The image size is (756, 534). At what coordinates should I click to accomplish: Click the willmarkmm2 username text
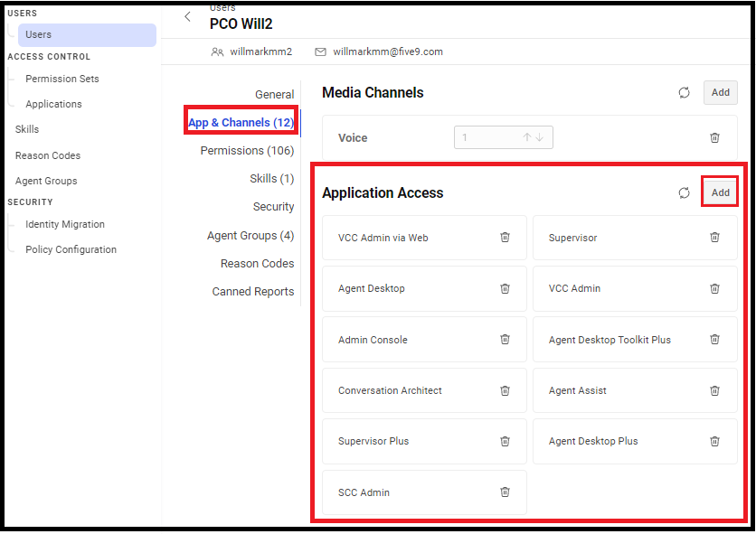click(260, 52)
